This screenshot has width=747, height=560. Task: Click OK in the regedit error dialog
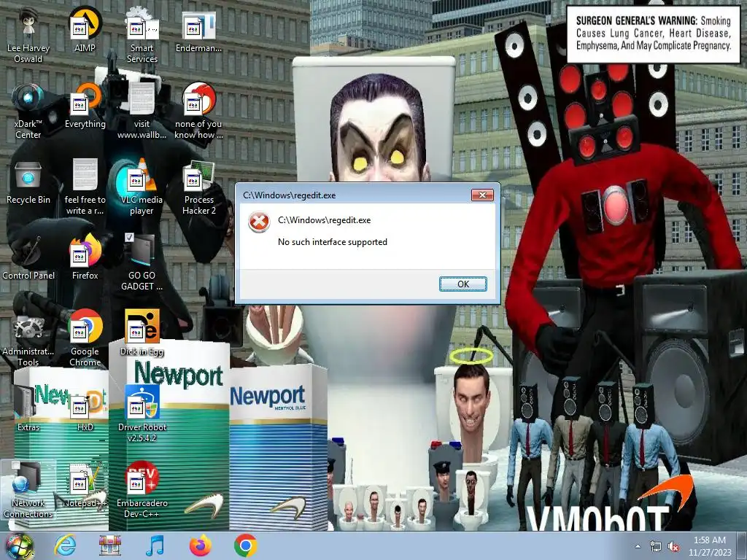click(x=462, y=284)
